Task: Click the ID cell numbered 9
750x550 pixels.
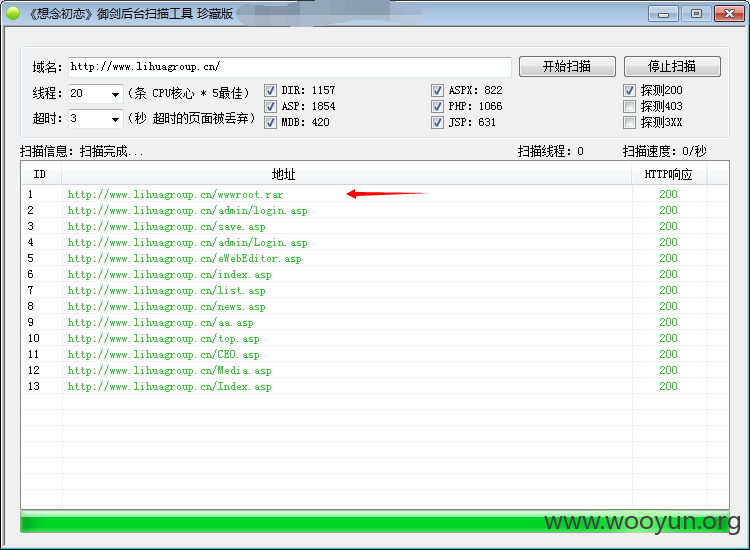Action: (x=31, y=322)
